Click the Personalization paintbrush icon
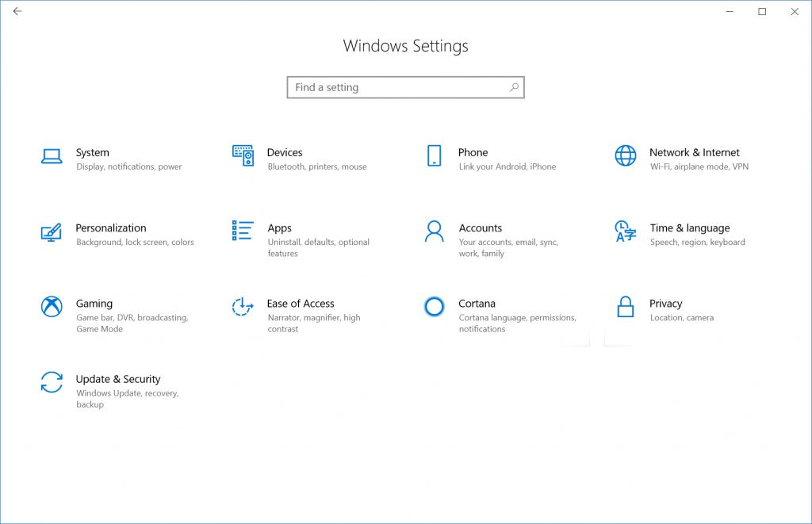 pyautogui.click(x=51, y=232)
